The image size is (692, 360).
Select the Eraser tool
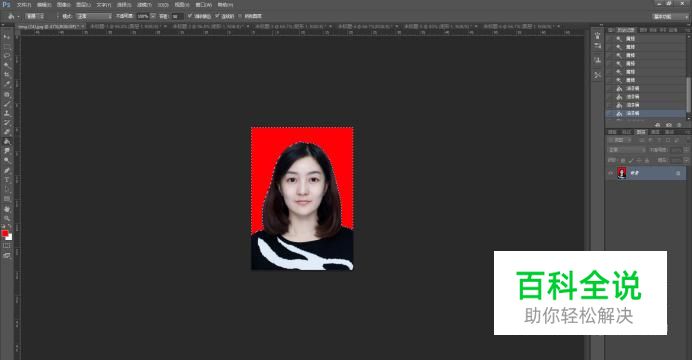[7, 132]
